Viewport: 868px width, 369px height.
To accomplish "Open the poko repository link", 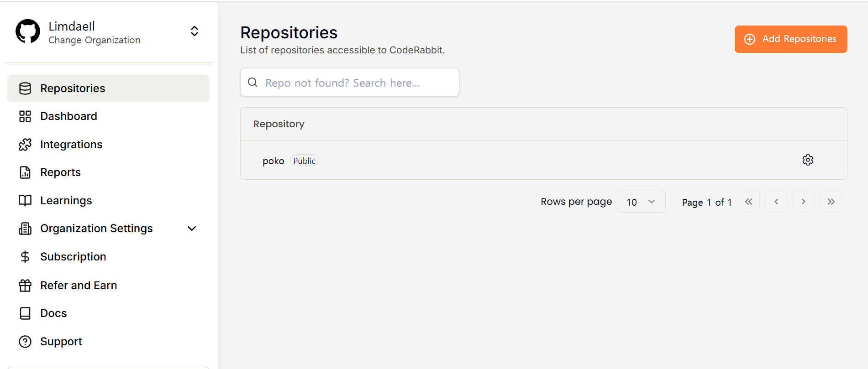I will click(x=273, y=161).
